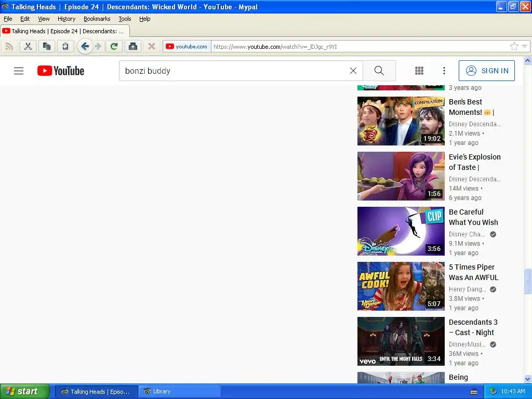Open the YouTube hamburger guide menu
Screen dimensions: 532x399
click(19, 71)
